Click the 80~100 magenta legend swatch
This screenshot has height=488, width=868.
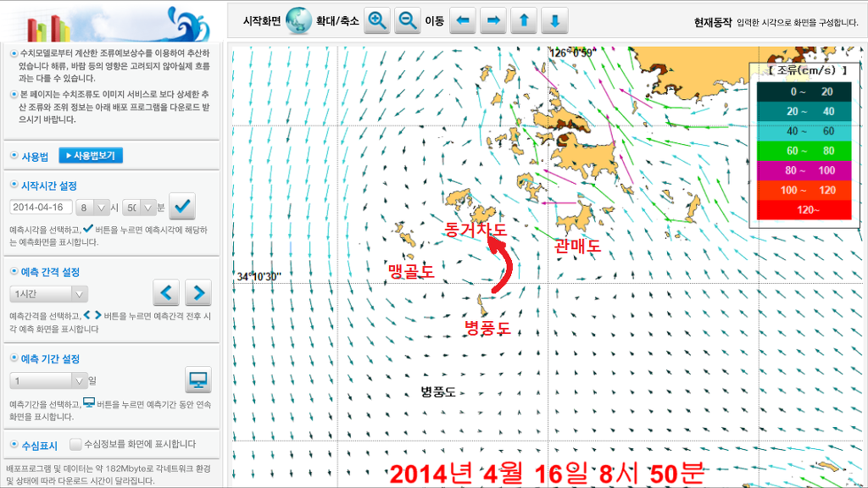pyautogui.click(x=804, y=170)
